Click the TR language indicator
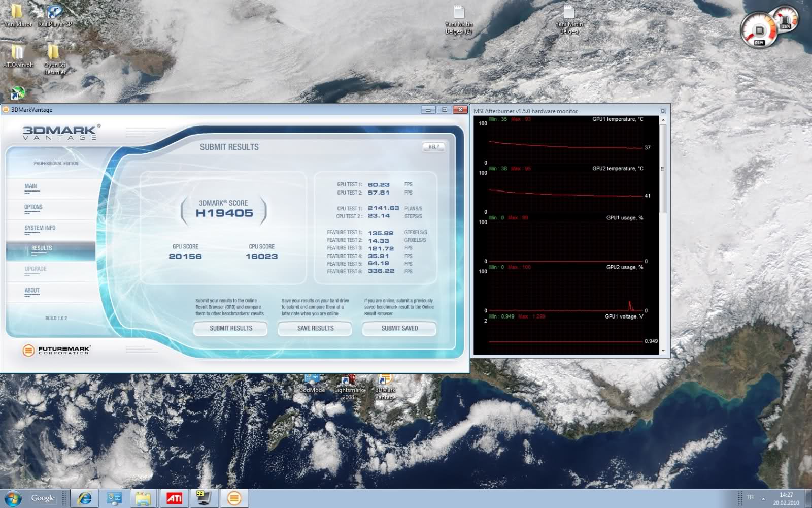The width and height of the screenshot is (812, 508). tap(750, 497)
